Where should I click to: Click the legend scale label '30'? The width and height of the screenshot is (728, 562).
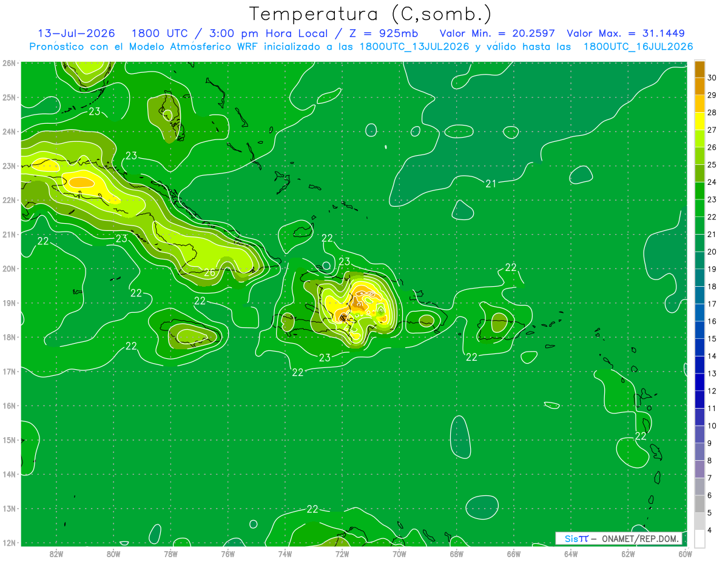point(712,78)
